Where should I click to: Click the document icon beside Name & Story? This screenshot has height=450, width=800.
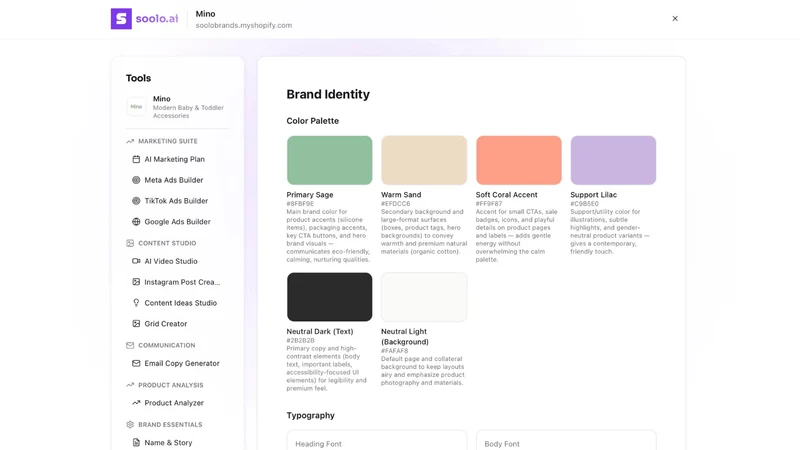136,443
